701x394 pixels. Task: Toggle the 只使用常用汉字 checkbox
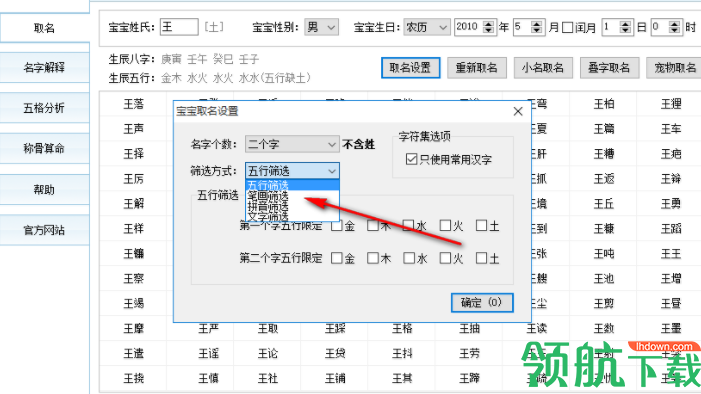coord(411,159)
